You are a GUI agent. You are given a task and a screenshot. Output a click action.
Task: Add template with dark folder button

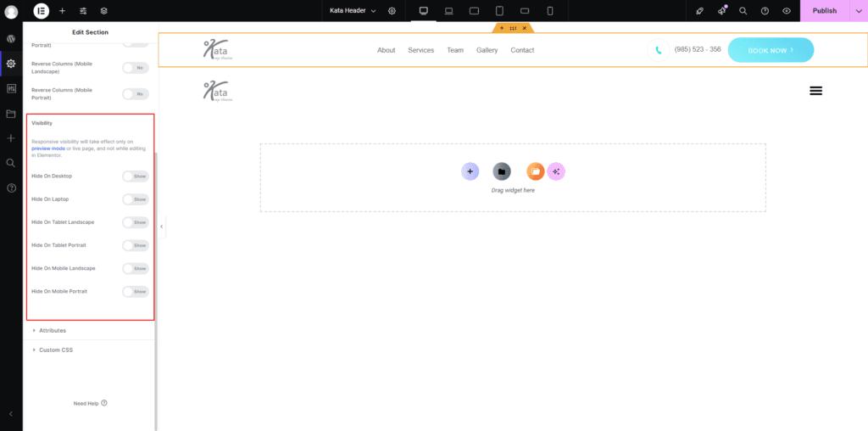point(502,171)
